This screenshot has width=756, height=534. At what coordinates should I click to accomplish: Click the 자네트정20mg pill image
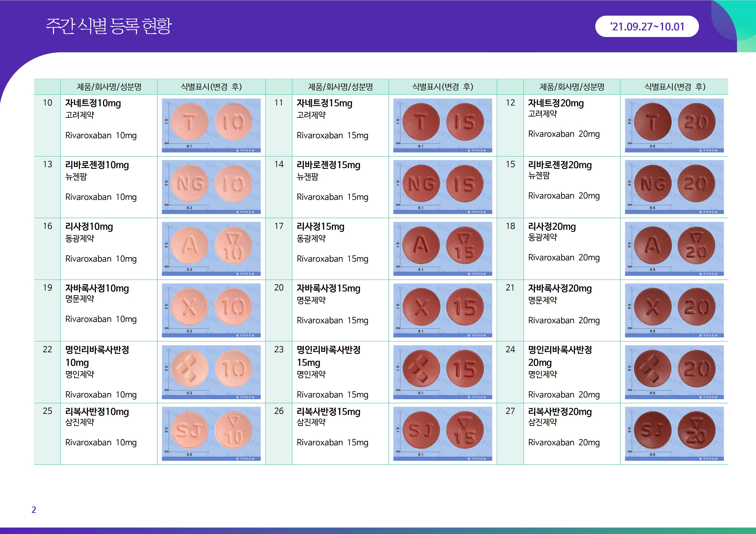[674, 125]
